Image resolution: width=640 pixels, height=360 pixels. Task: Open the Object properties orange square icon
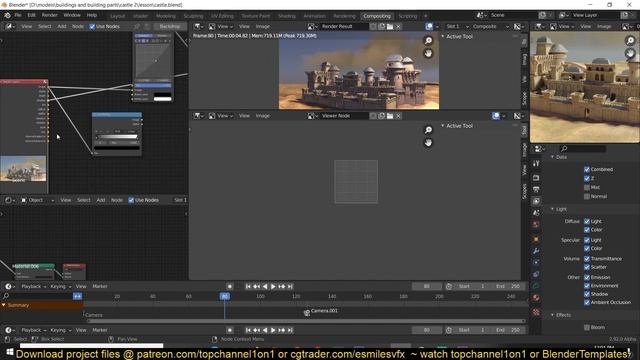pyautogui.click(x=536, y=239)
